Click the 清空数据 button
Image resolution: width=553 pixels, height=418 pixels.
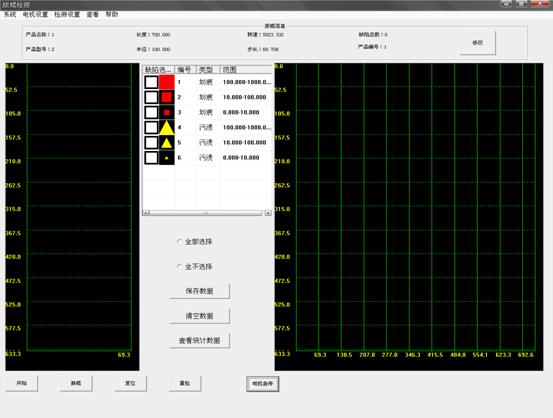coord(200,316)
